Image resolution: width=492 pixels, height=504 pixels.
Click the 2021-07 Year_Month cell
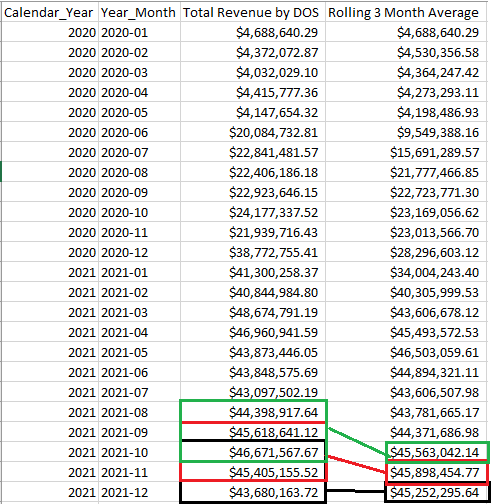click(x=139, y=392)
